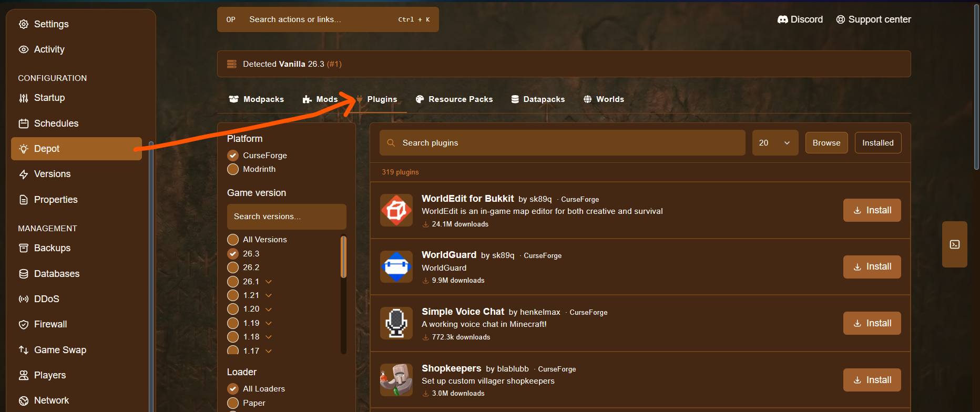Click the Players people icon
The image size is (980, 412).
pyautogui.click(x=24, y=375)
